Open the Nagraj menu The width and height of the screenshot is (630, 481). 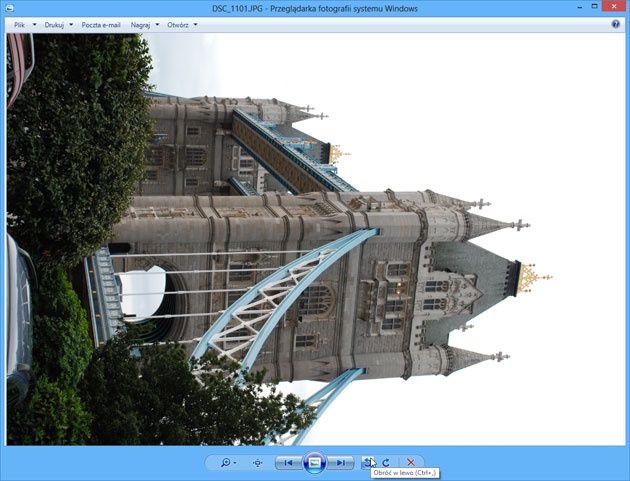pyautogui.click(x=140, y=25)
